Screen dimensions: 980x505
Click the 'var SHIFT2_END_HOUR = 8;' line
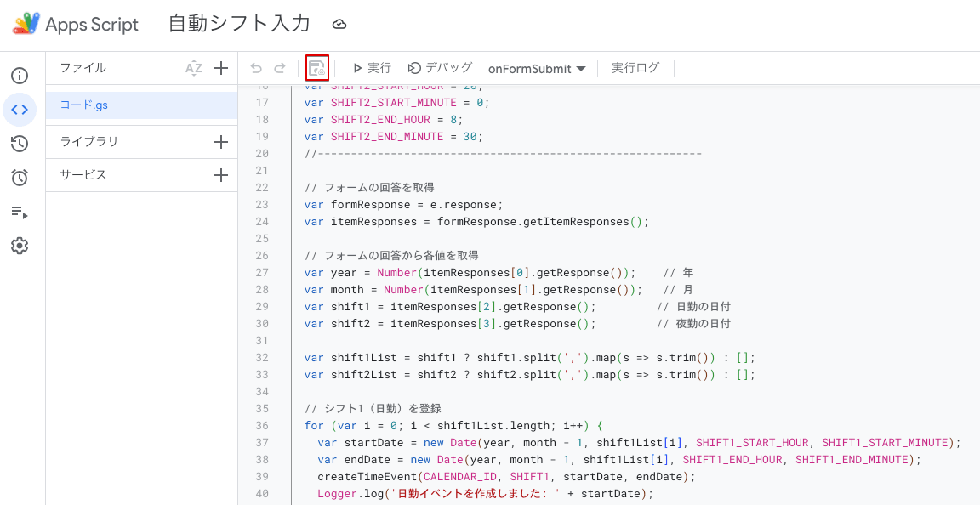[x=385, y=119]
